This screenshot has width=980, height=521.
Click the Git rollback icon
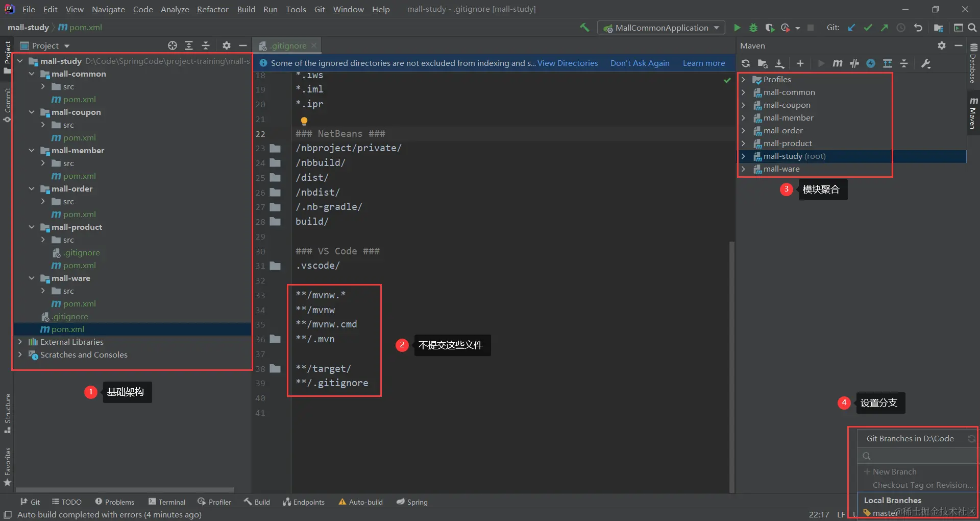pyautogui.click(x=918, y=28)
